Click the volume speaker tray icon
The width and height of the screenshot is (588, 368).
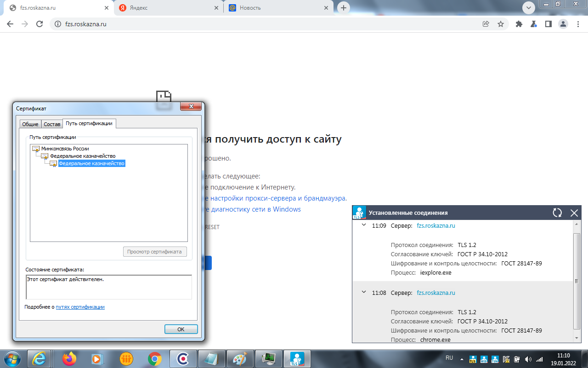click(x=528, y=359)
